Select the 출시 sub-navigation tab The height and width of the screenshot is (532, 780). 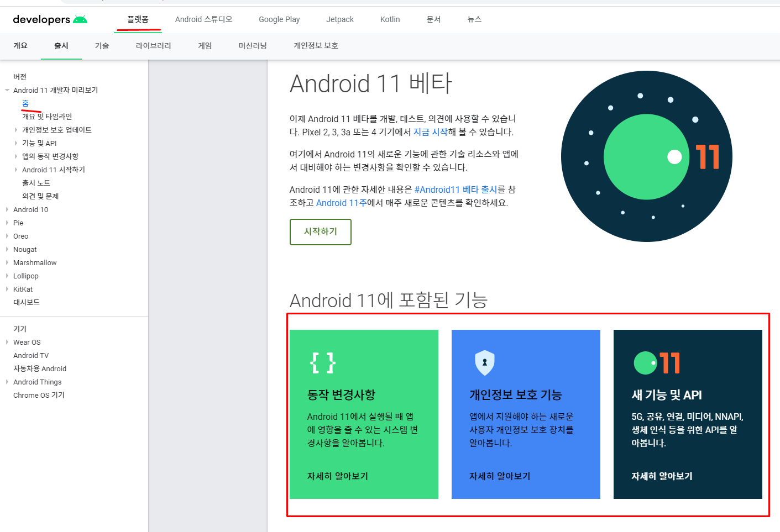[x=61, y=46]
